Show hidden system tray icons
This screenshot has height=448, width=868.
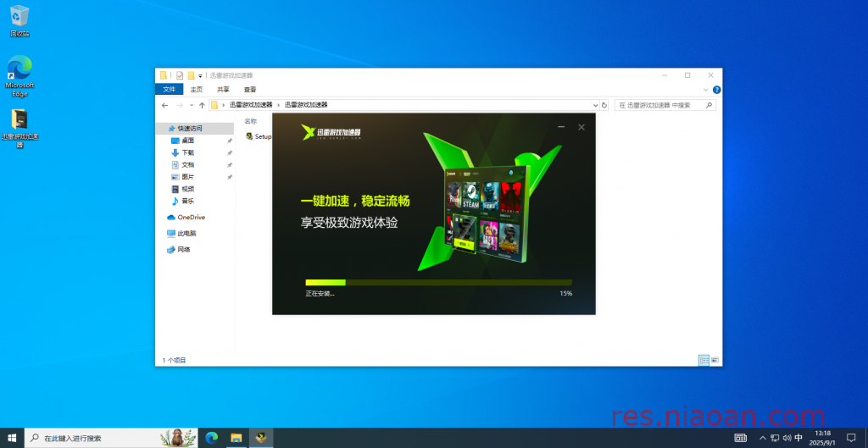[763, 438]
